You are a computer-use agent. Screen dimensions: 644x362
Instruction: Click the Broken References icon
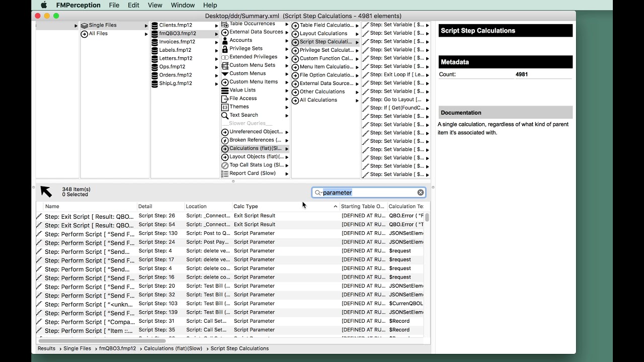225,140
